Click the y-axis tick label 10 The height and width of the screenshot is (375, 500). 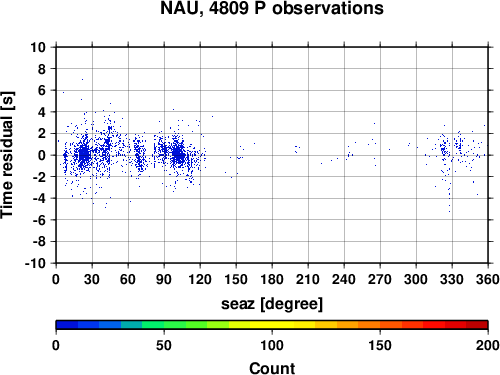(x=38, y=47)
